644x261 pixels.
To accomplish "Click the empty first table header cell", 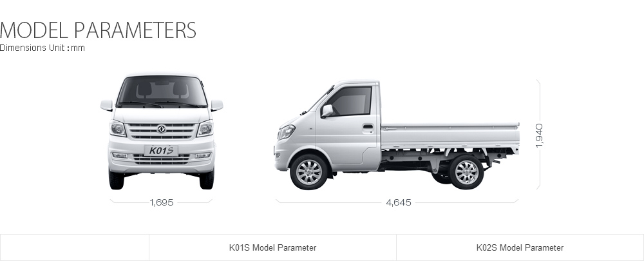I will (74, 248).
